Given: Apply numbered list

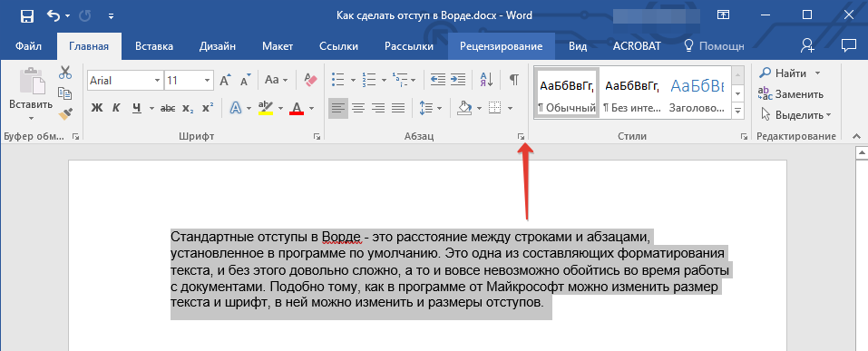Looking at the screenshot, I should [x=369, y=81].
